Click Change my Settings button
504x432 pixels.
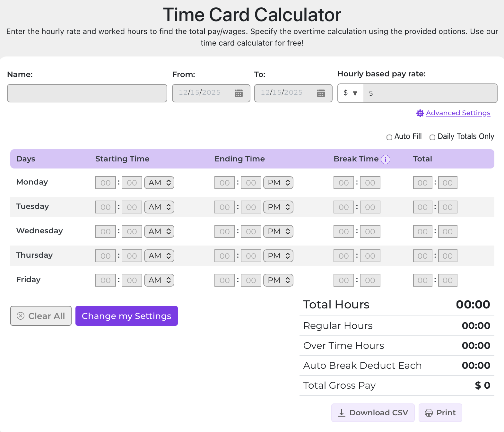126,316
